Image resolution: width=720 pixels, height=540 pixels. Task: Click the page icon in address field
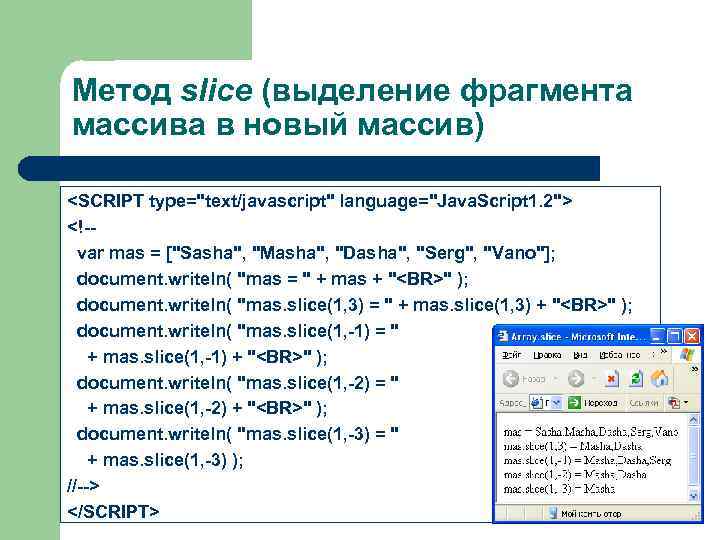click(536, 403)
